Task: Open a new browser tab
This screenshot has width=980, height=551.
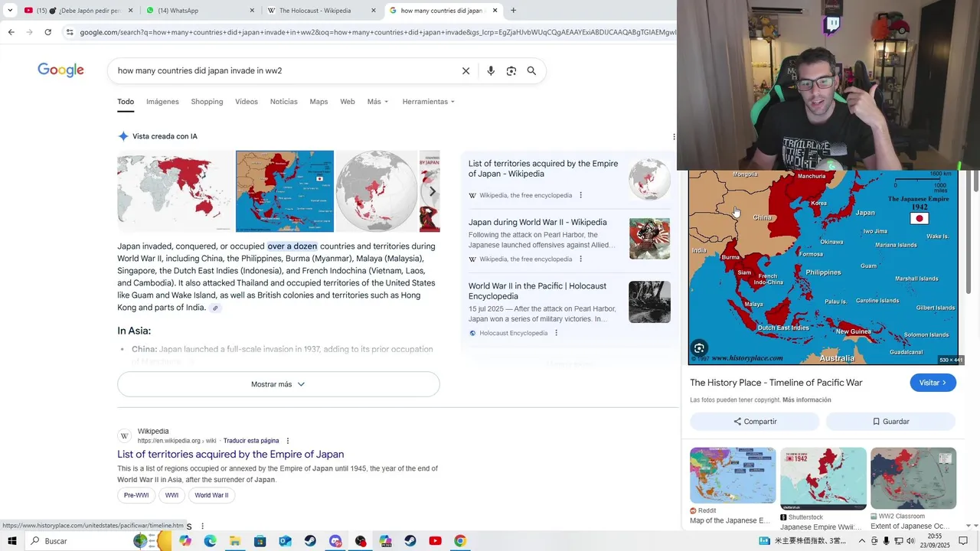Action: point(513,11)
